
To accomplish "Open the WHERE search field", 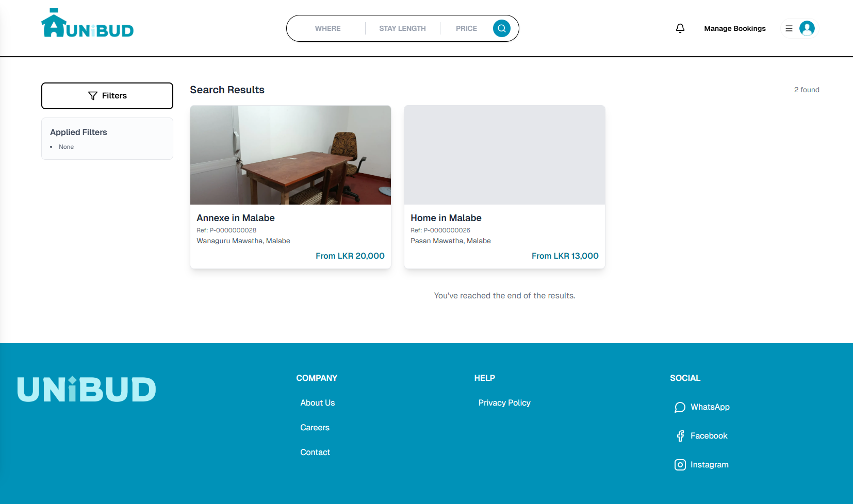I will pyautogui.click(x=328, y=28).
